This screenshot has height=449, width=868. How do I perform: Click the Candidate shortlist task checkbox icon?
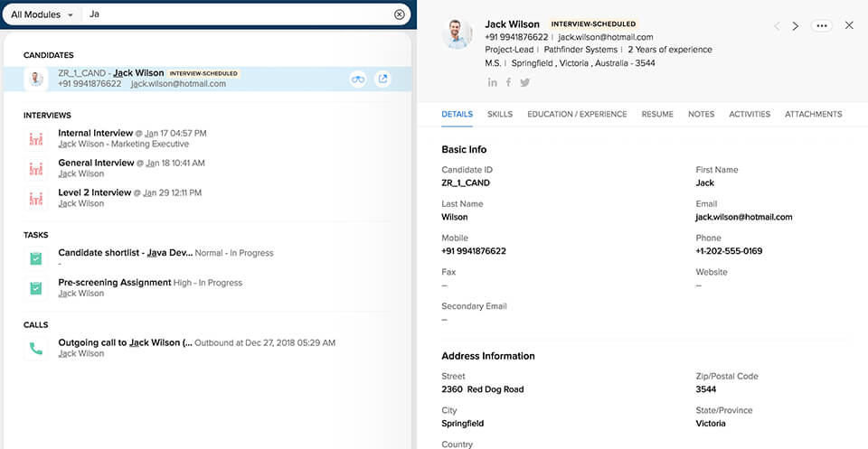click(36, 258)
